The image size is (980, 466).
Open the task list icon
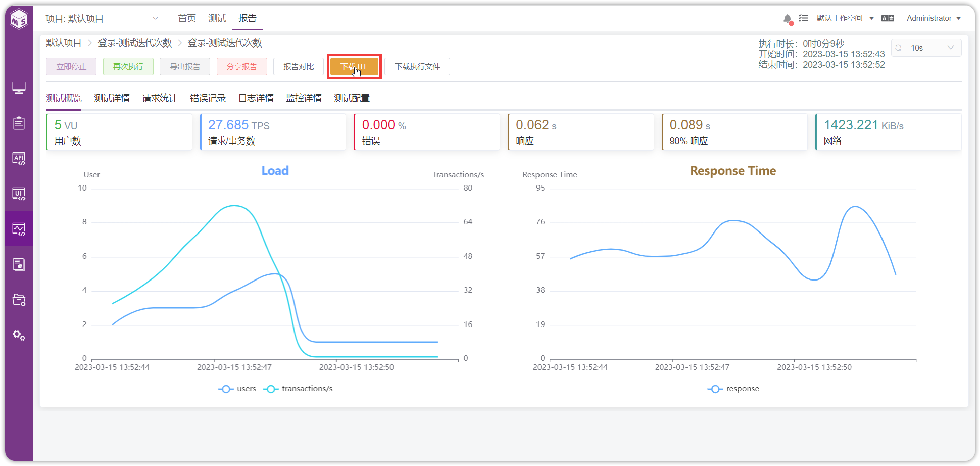(x=803, y=18)
